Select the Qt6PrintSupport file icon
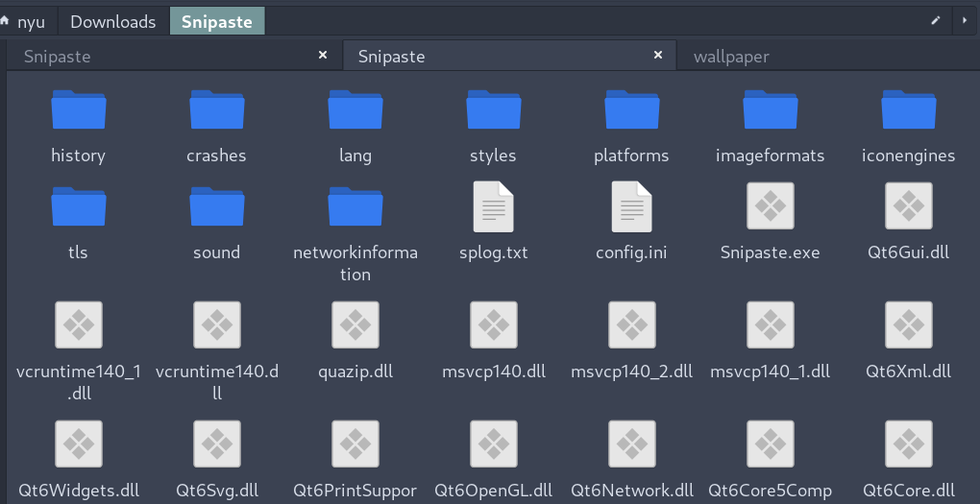The width and height of the screenshot is (980, 504). tap(355, 444)
